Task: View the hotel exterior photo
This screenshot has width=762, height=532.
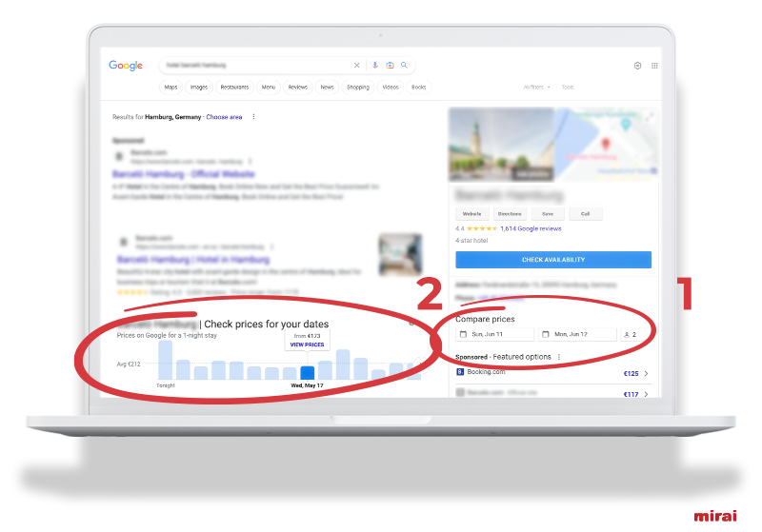Action: 501,145
